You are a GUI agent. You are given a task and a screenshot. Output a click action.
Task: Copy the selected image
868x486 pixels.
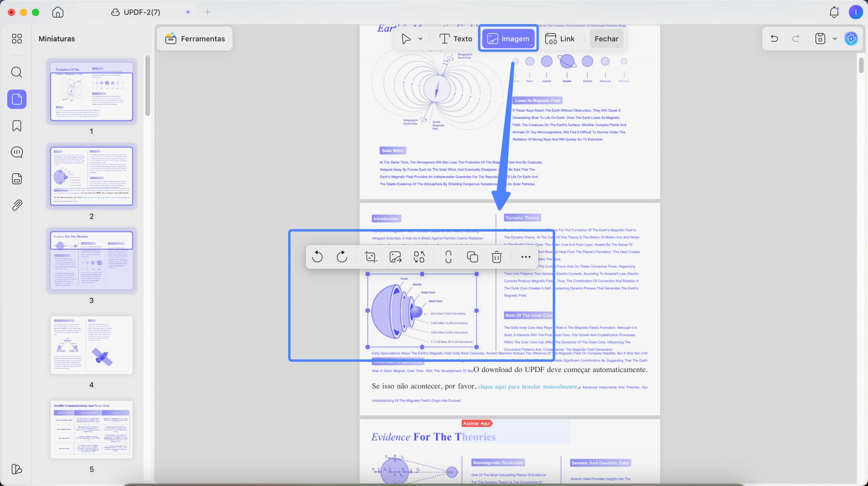click(x=472, y=257)
